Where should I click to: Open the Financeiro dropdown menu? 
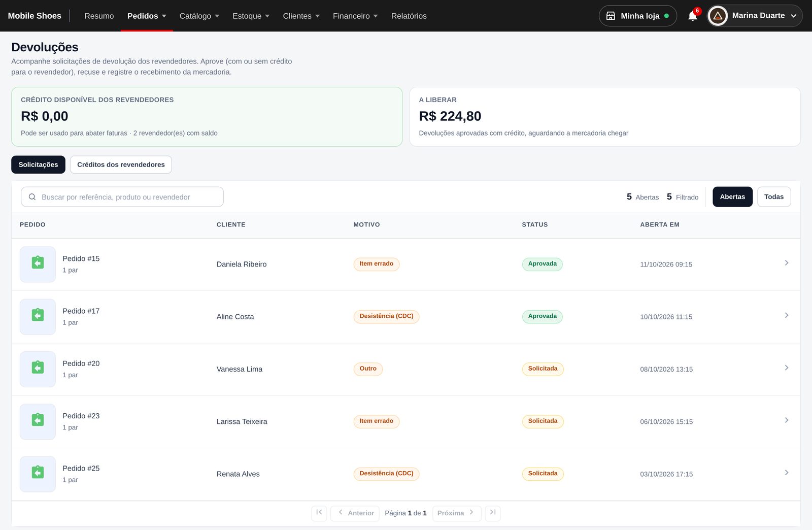tap(355, 16)
